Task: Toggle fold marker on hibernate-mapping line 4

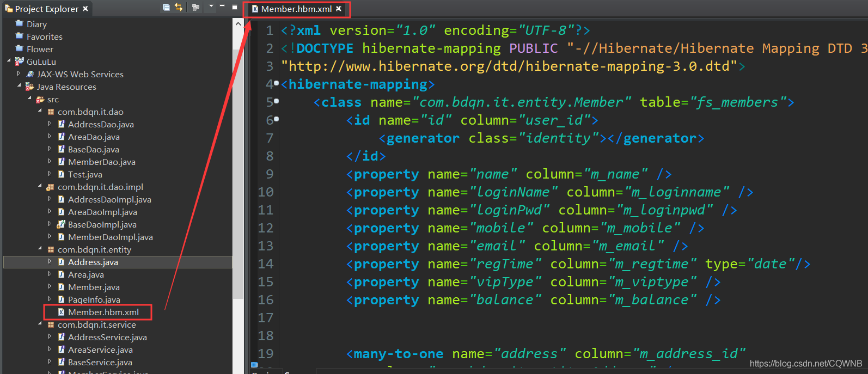Action: (277, 83)
